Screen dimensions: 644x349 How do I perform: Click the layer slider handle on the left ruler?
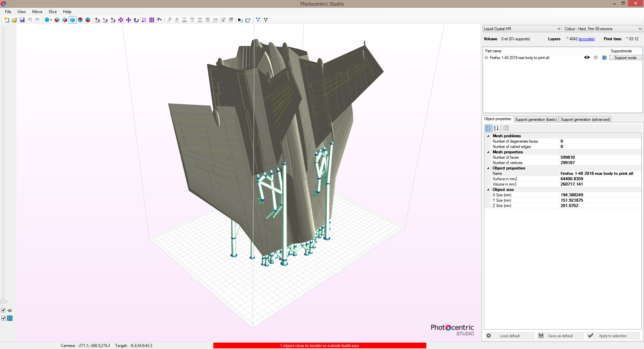[4, 301]
